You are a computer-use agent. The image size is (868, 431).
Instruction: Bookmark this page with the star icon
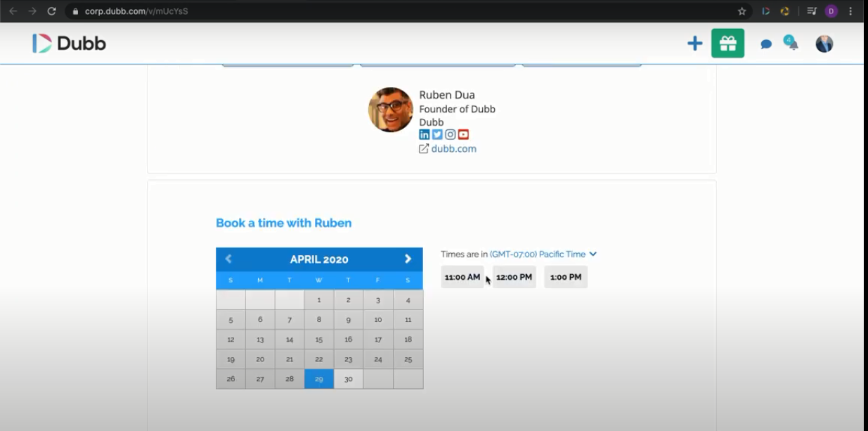point(741,11)
